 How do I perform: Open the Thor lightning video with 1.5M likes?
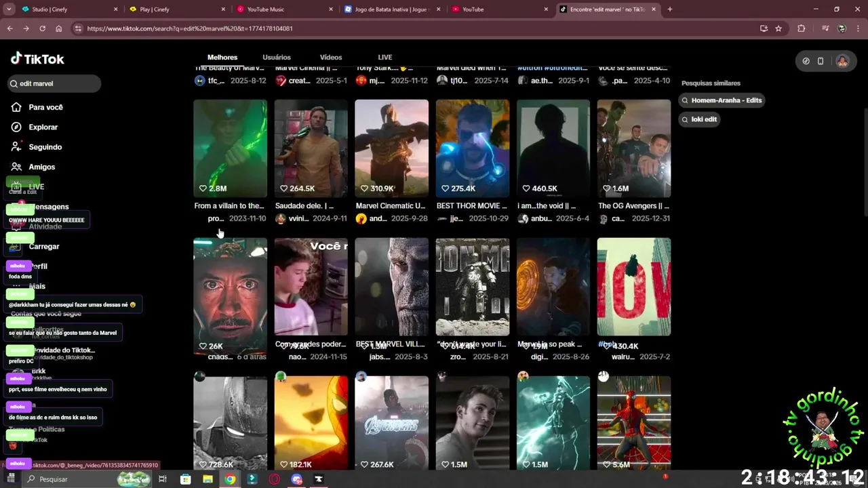point(553,423)
